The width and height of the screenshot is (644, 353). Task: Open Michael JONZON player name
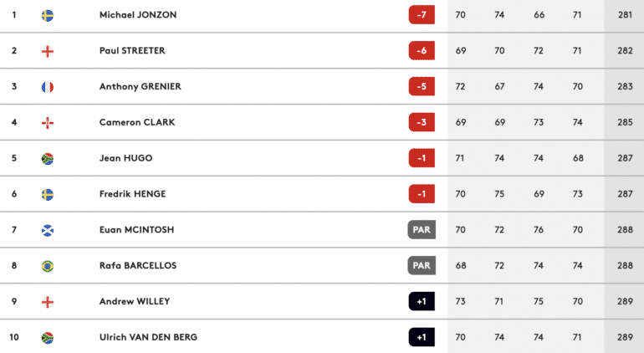(x=138, y=15)
